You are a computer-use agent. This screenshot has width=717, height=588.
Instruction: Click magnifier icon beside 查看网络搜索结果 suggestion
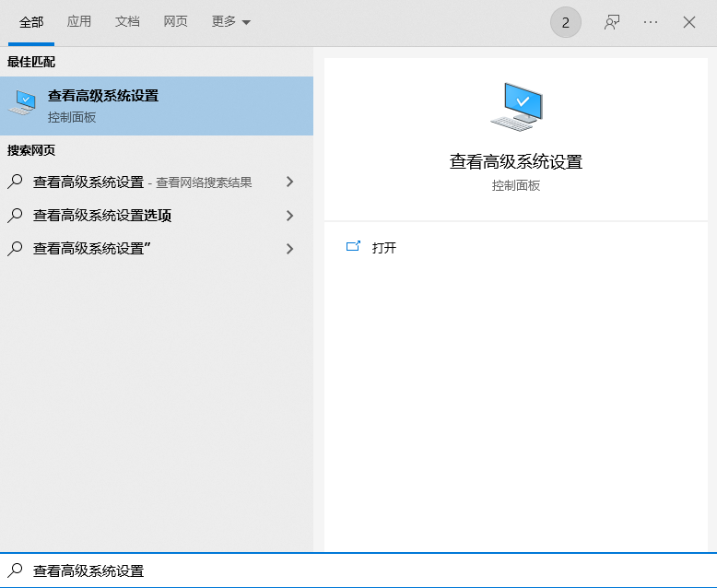pyautogui.click(x=15, y=182)
